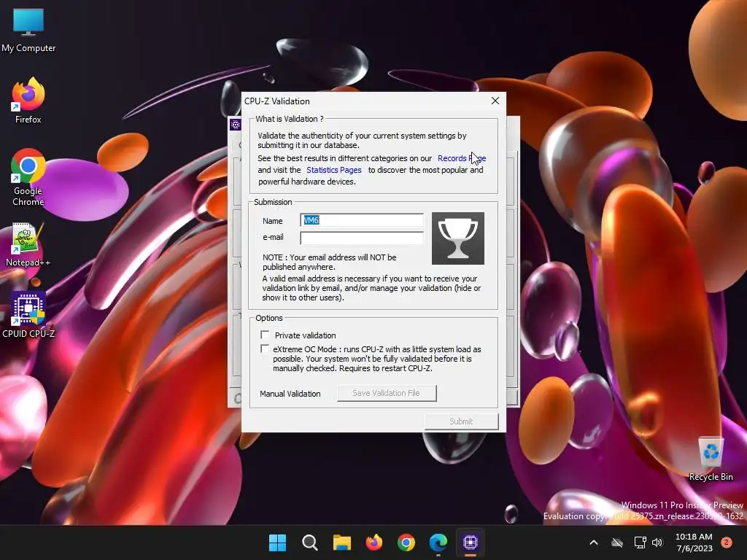Click the trophy image in Submission

458,238
